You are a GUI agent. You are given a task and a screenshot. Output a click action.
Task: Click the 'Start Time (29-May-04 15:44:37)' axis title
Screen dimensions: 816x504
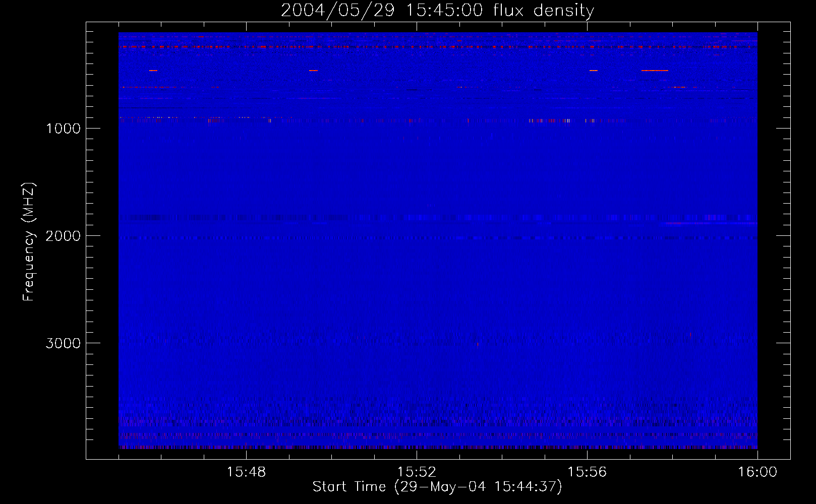[x=437, y=487]
